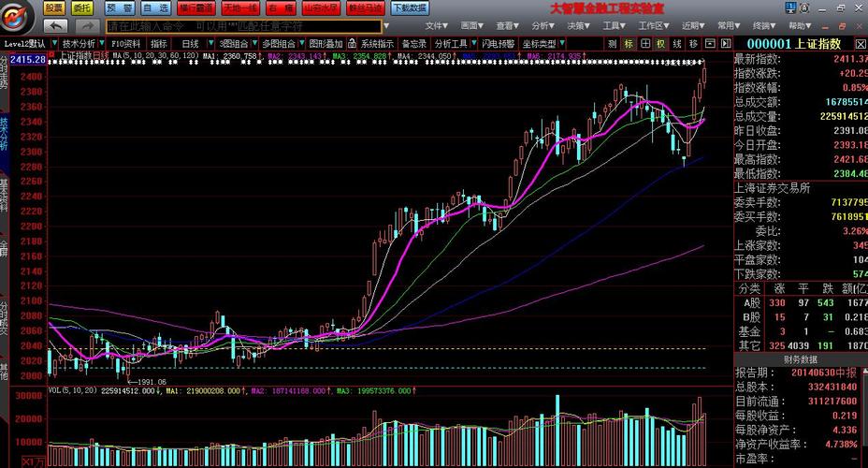
Task: Click the red 山穷水尽 button
Action: pyautogui.click(x=321, y=8)
